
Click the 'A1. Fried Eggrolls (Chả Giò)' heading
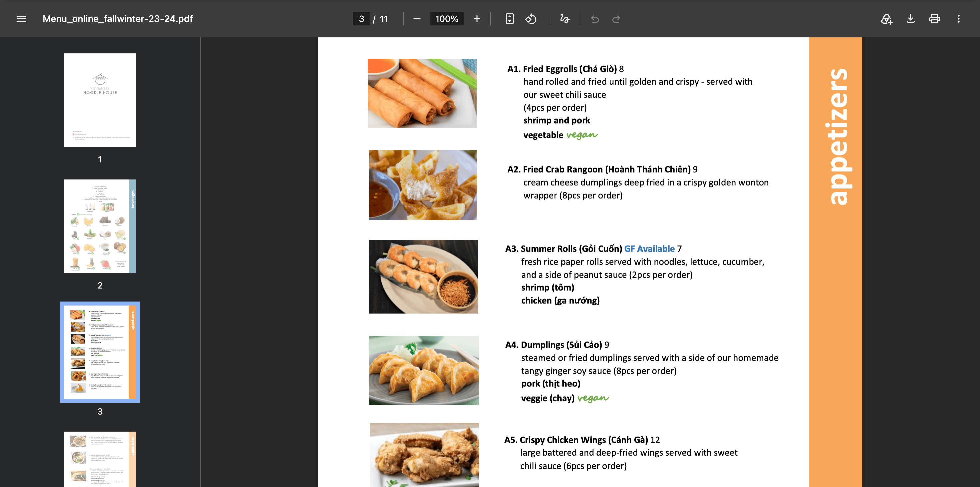click(562, 69)
